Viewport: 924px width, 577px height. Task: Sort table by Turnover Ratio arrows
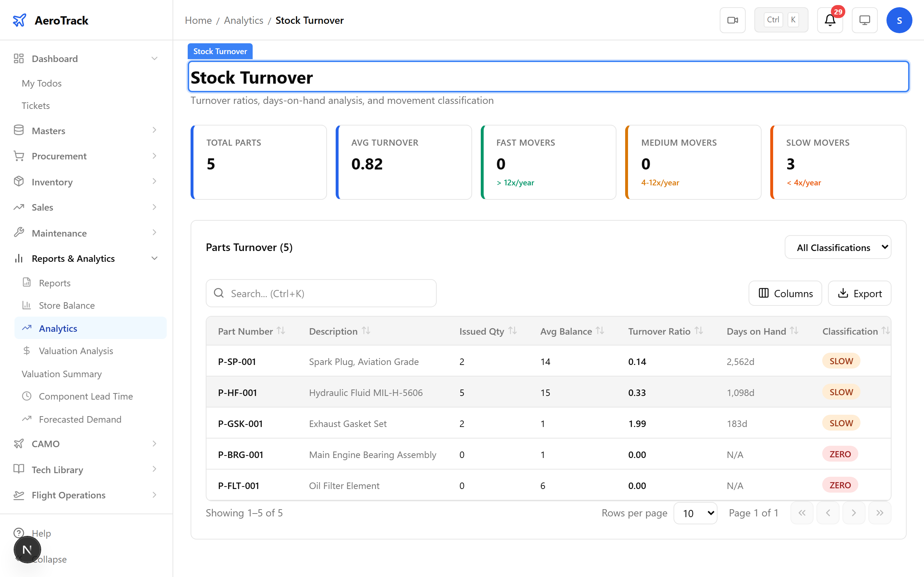tap(699, 331)
